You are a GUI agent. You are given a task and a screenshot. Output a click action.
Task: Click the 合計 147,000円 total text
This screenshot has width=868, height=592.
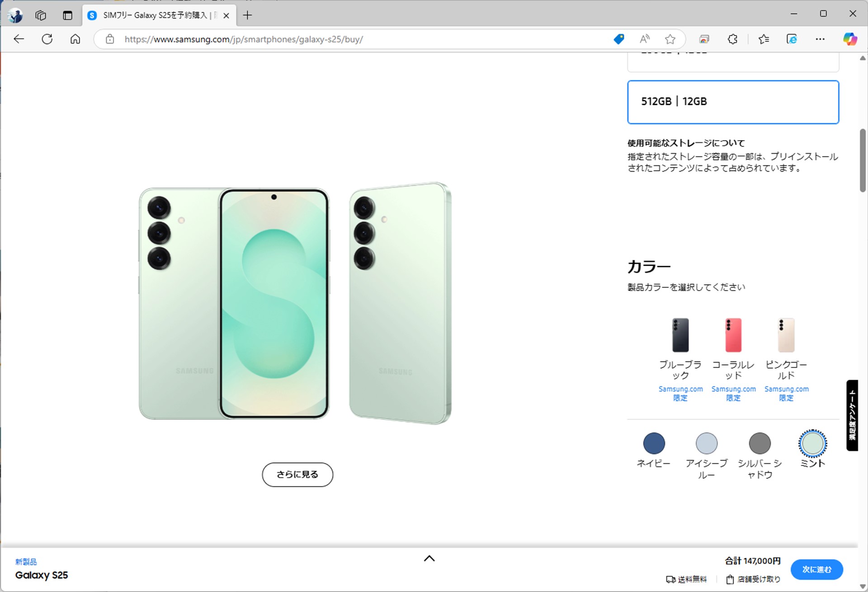click(x=752, y=561)
